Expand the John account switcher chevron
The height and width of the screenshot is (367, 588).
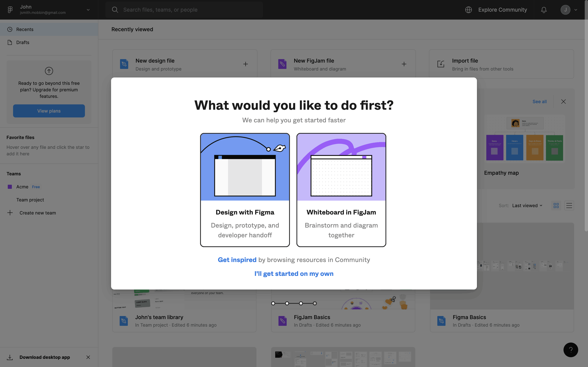[88, 10]
